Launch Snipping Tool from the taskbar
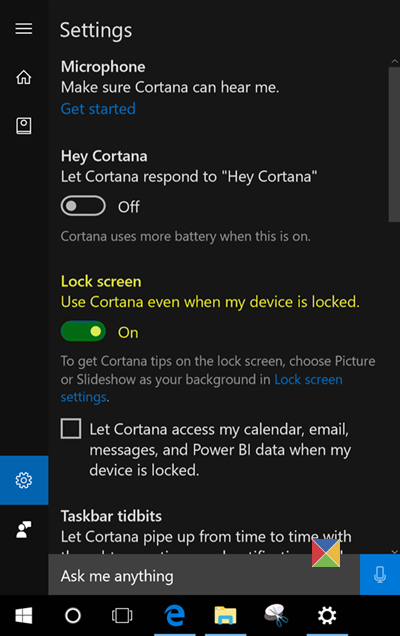The height and width of the screenshot is (636, 400). tap(276, 616)
